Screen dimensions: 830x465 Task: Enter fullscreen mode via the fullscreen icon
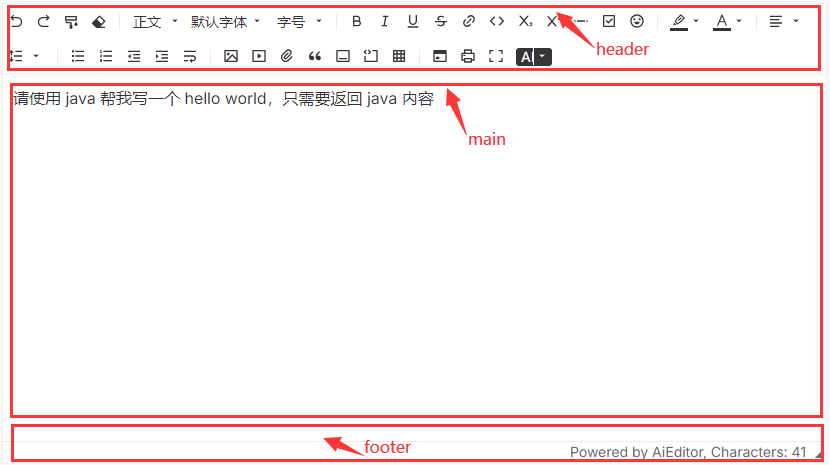496,56
